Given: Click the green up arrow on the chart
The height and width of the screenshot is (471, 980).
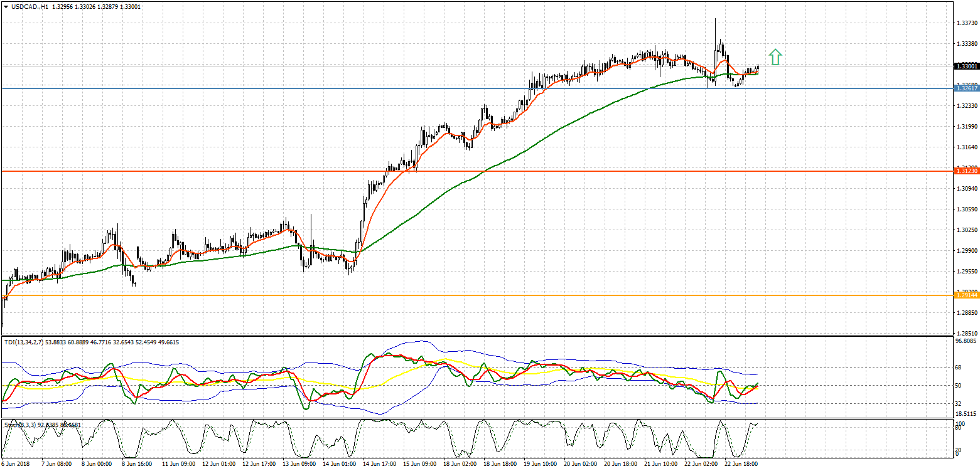Looking at the screenshot, I should point(775,57).
